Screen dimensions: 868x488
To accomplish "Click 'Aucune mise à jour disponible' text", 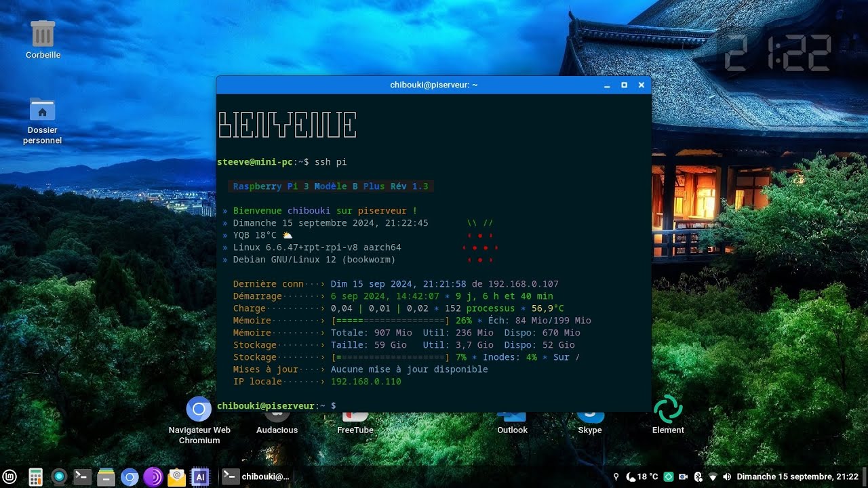I will coord(410,369).
